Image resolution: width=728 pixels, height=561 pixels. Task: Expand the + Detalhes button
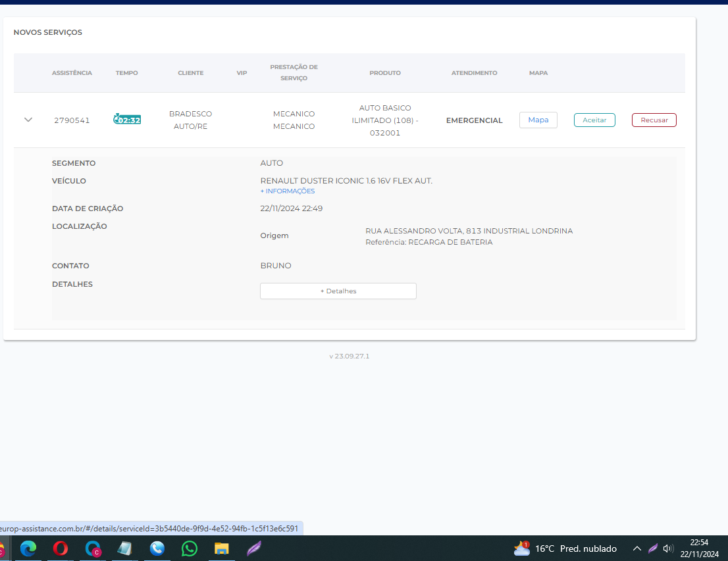pos(338,291)
